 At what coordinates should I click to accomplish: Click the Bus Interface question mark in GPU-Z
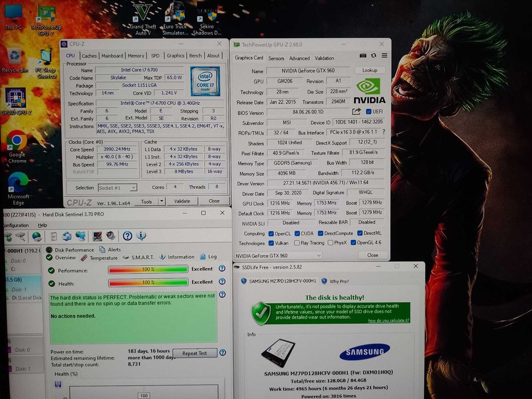(384, 132)
